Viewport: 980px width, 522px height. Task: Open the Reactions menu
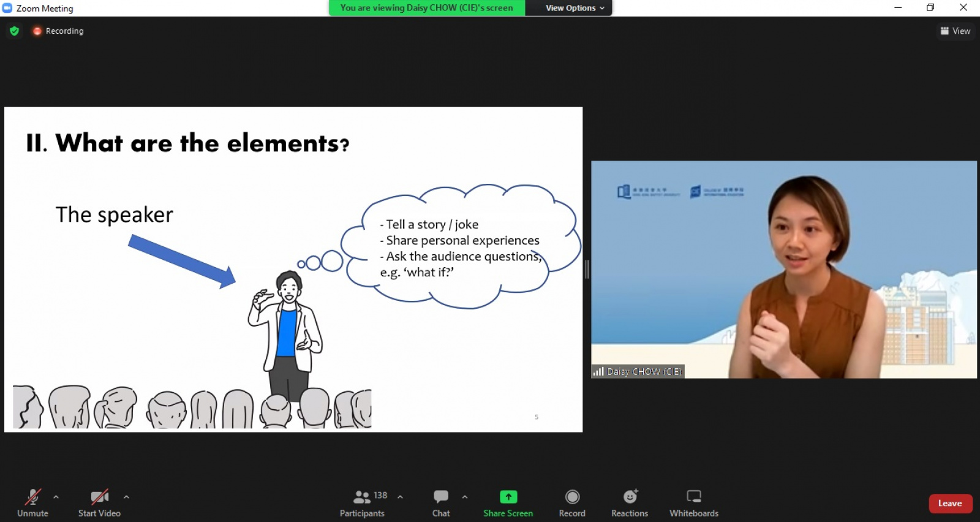(x=630, y=502)
